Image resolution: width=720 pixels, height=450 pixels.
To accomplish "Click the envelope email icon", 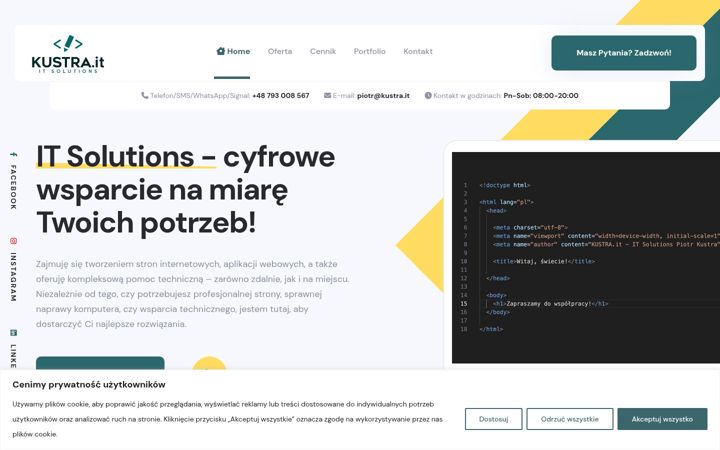I will pos(327,96).
